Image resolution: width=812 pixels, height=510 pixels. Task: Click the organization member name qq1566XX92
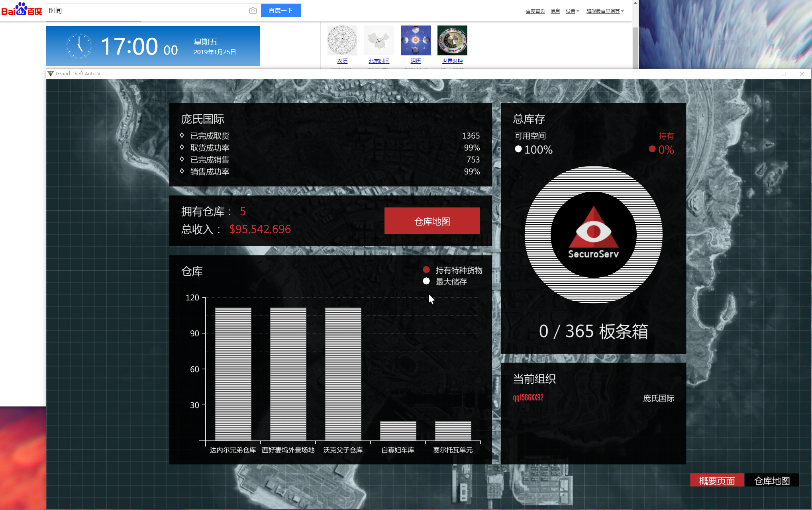tap(528, 398)
